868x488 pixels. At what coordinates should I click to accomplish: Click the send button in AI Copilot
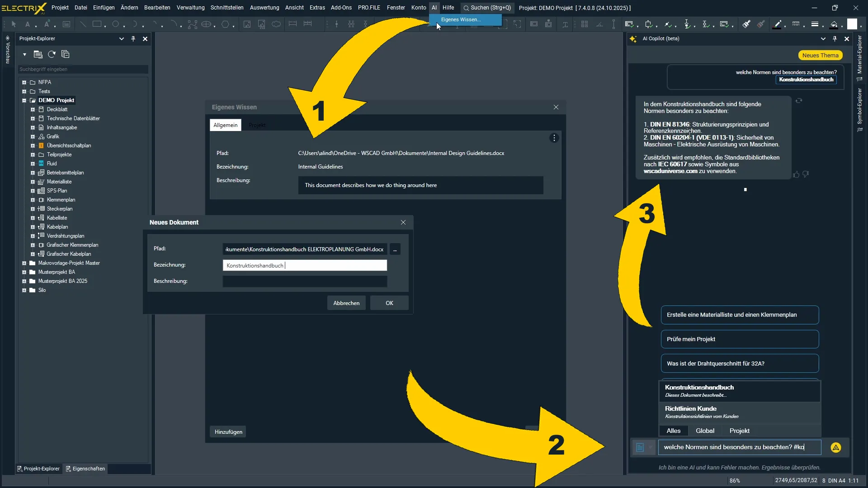coord(835,447)
